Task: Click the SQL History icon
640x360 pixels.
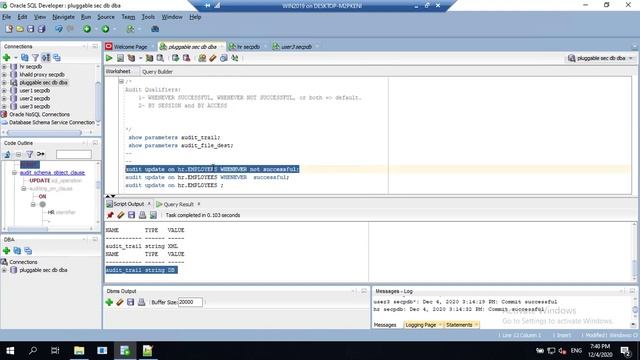Action: click(224, 58)
